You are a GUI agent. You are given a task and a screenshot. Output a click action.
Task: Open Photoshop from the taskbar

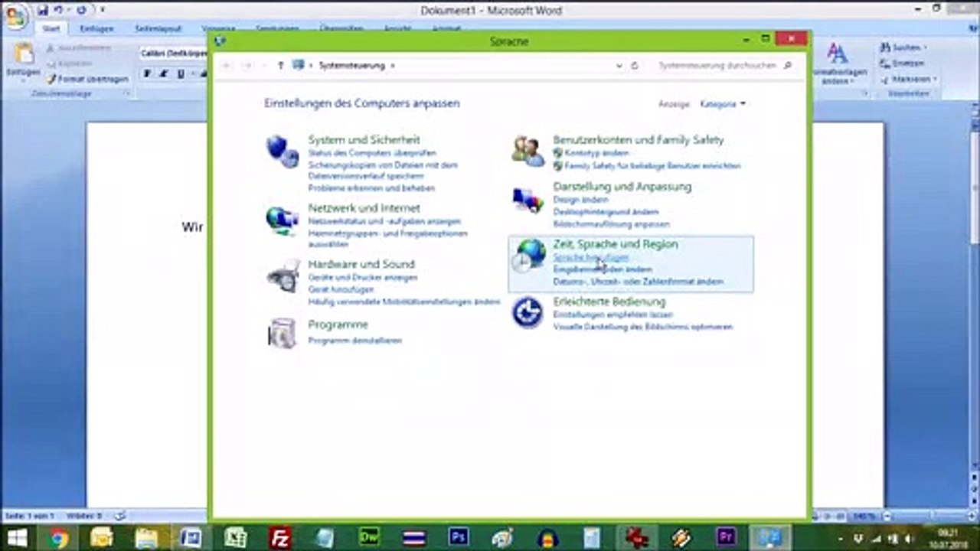(x=459, y=538)
